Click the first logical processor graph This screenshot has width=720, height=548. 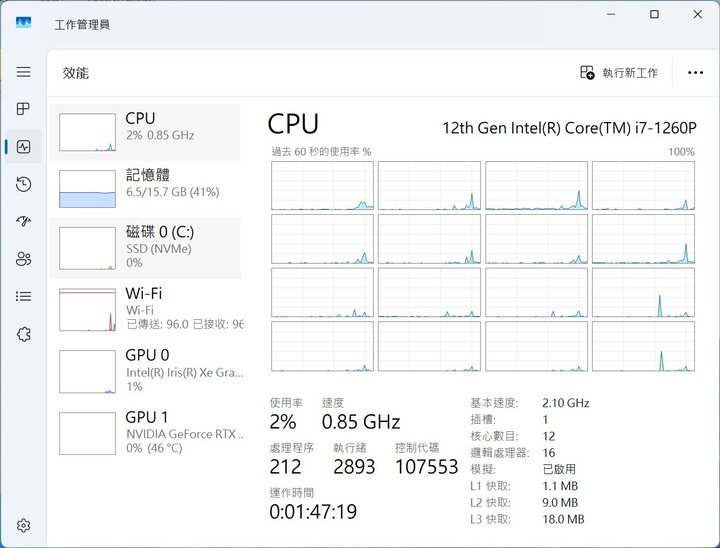(322, 186)
